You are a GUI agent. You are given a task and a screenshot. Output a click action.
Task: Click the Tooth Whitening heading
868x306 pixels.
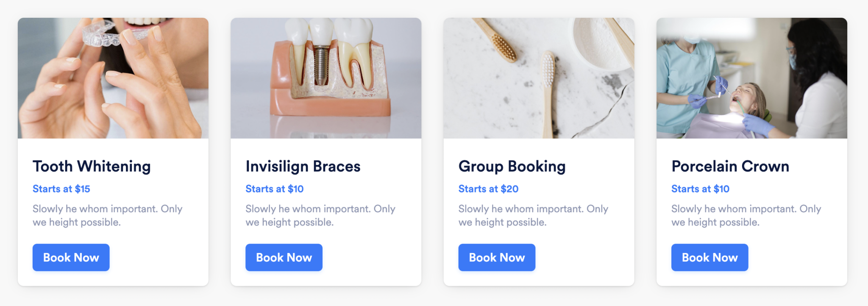tap(92, 166)
